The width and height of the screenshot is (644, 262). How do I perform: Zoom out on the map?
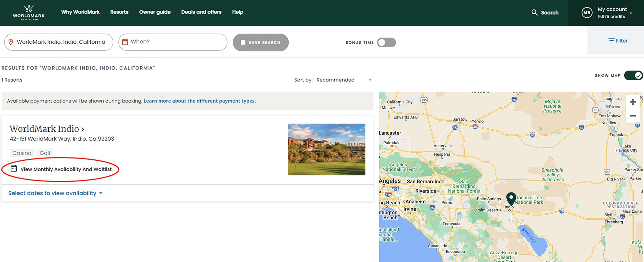[633, 116]
